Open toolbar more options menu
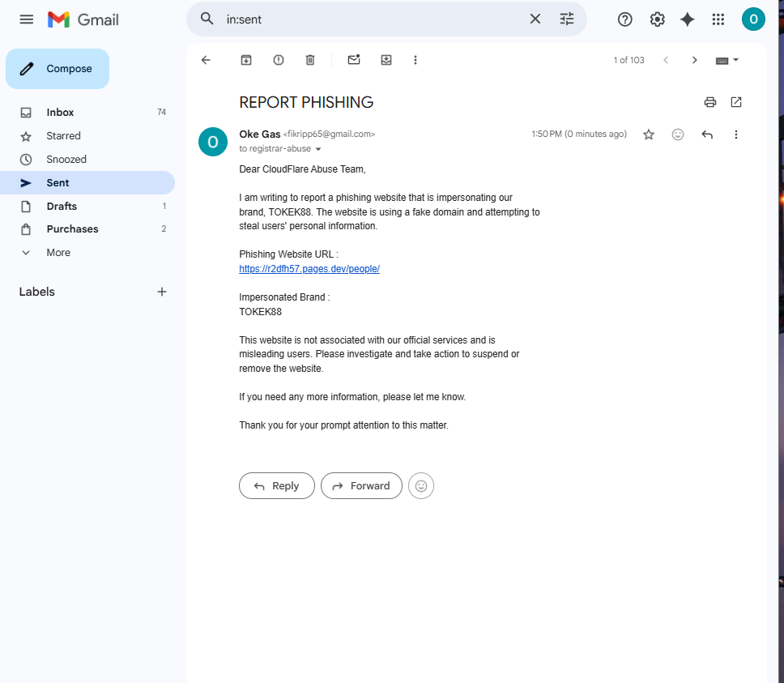The width and height of the screenshot is (784, 683). tap(415, 60)
